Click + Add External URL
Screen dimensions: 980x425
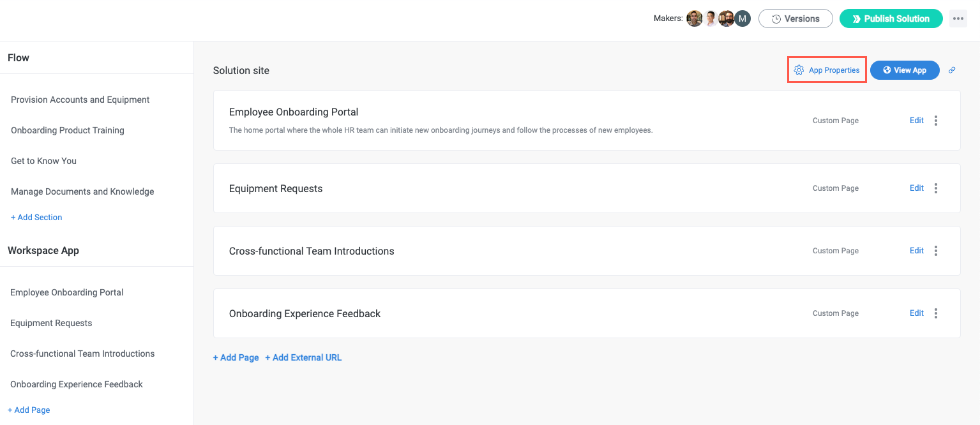point(303,357)
